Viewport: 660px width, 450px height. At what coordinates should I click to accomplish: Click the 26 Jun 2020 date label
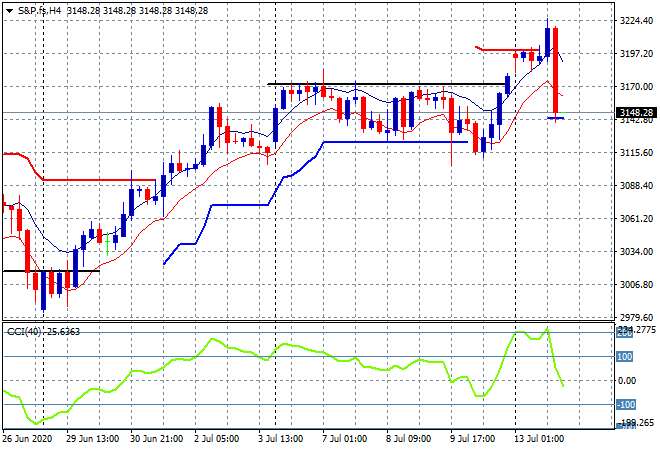click(27, 439)
